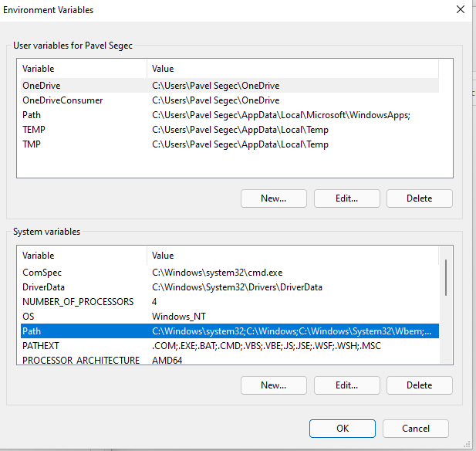The image size is (476, 451).
Task: Select the PATHEXT system variable
Action: coord(230,345)
